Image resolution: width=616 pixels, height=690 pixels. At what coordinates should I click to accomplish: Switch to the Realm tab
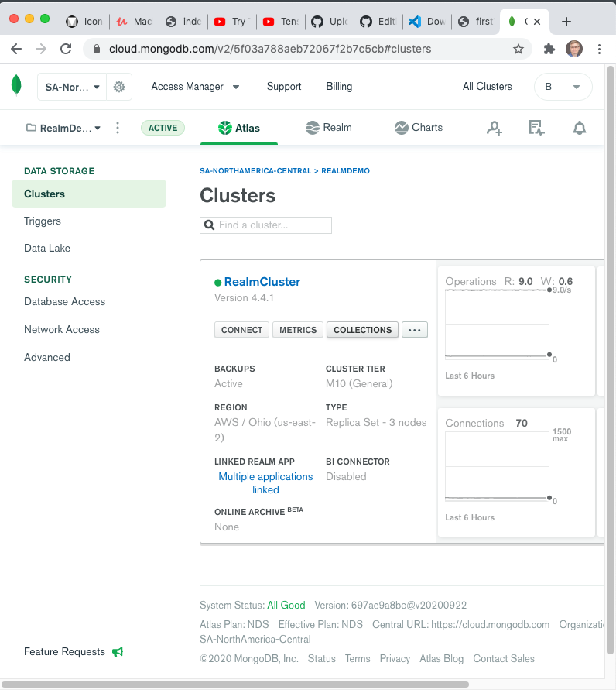(328, 128)
